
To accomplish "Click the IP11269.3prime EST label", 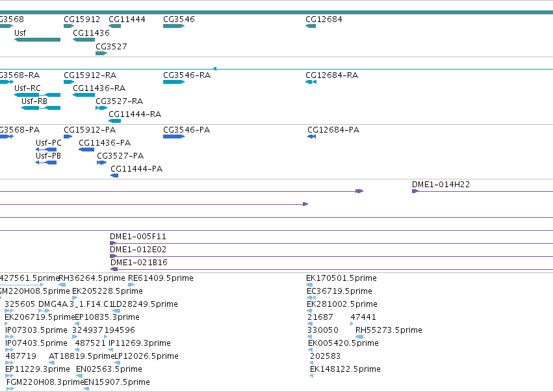I will click(140, 343).
